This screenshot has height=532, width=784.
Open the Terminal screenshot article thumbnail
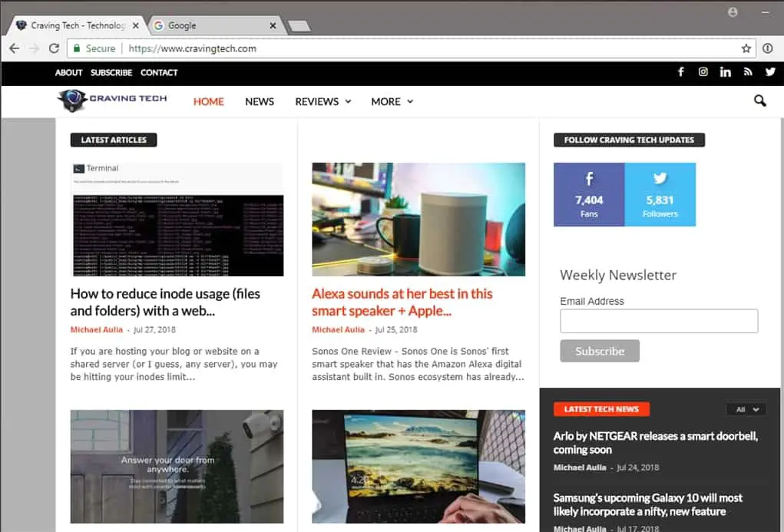pos(177,220)
